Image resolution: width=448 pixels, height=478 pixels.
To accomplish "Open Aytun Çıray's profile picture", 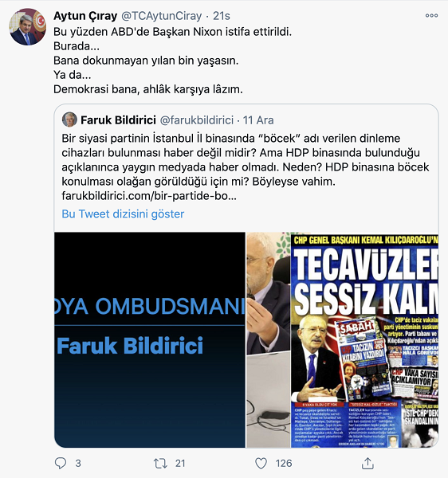I will point(27,27).
